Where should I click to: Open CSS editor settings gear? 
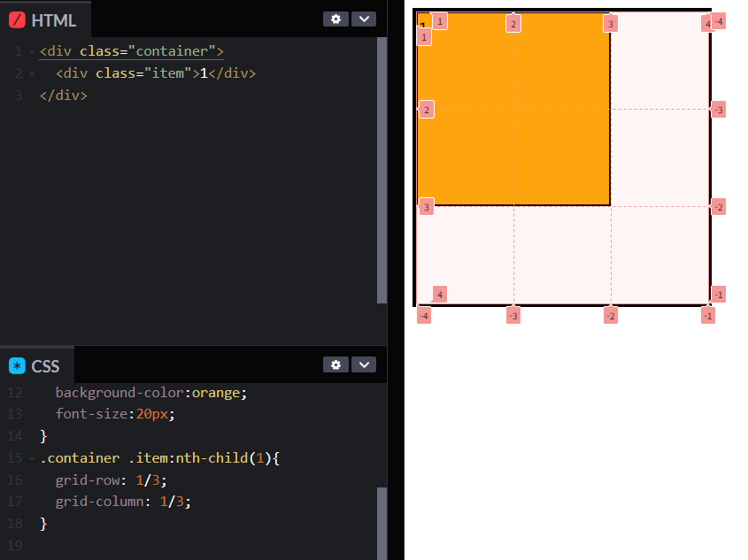click(x=335, y=364)
